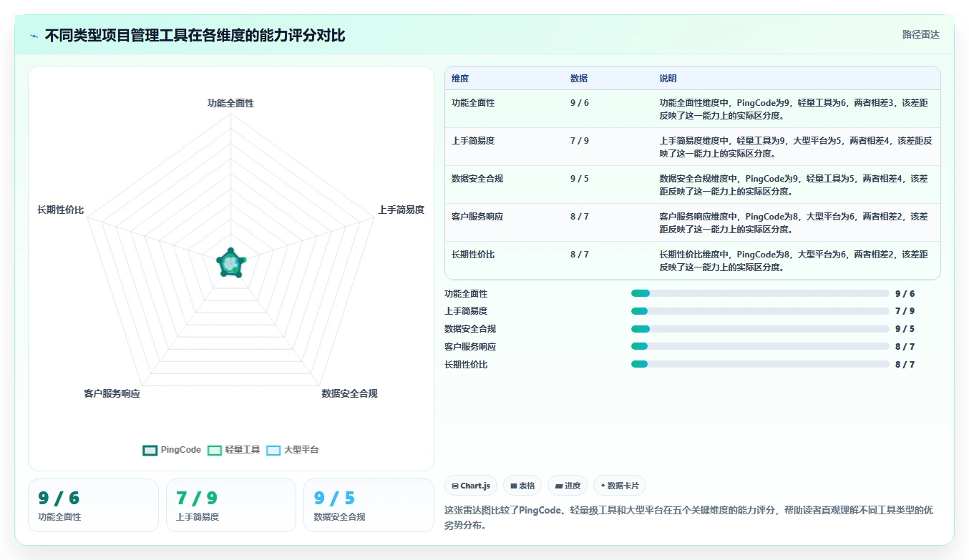Select the 表格 chip

tap(522, 486)
